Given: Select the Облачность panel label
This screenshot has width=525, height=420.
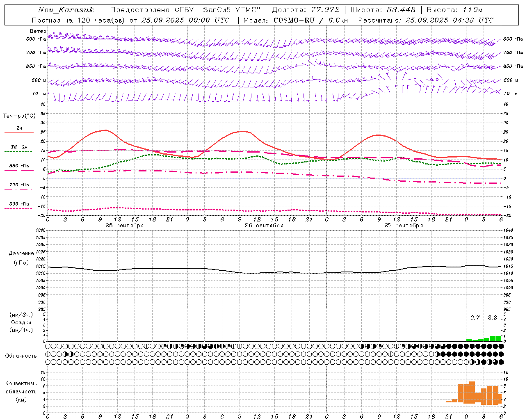Looking at the screenshot, I should 21,356.
